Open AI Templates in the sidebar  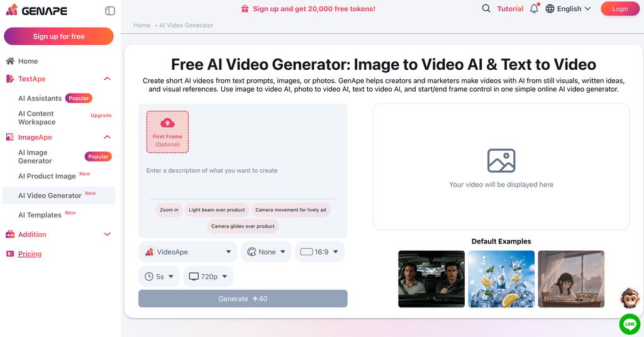coord(40,215)
